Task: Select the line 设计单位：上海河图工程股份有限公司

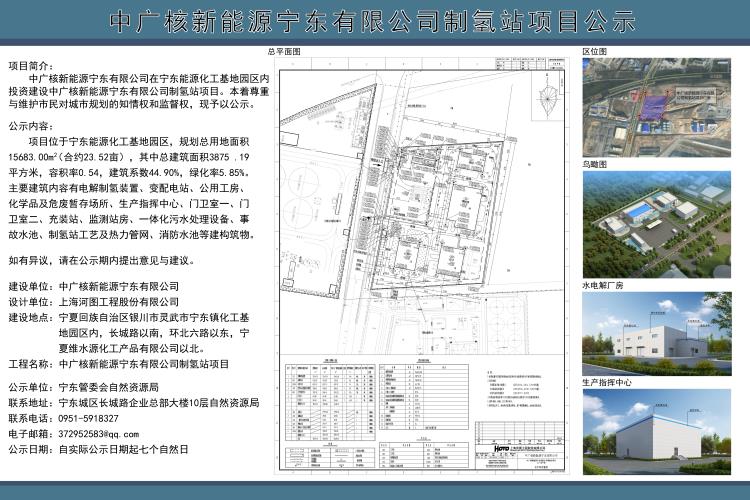Action: (94, 302)
